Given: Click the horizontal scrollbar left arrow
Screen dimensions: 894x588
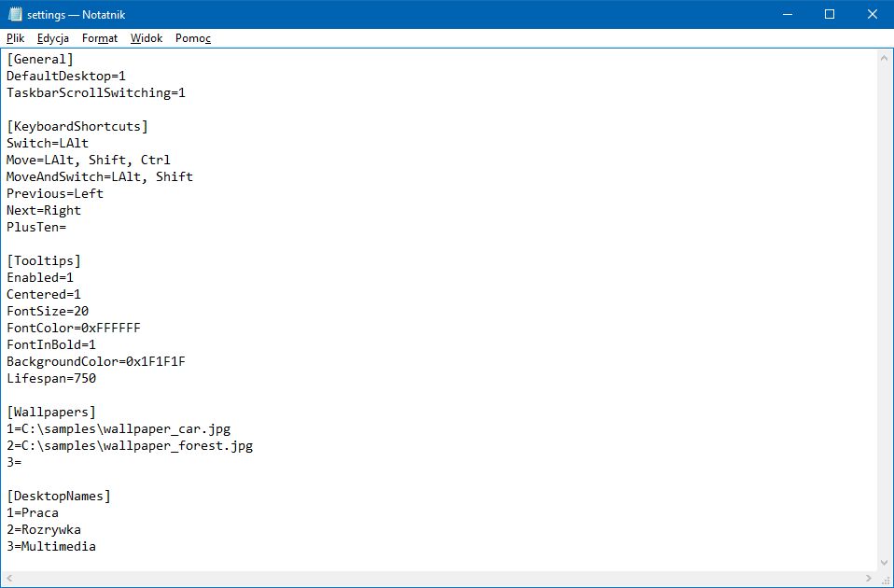Looking at the screenshot, I should pos(9,579).
